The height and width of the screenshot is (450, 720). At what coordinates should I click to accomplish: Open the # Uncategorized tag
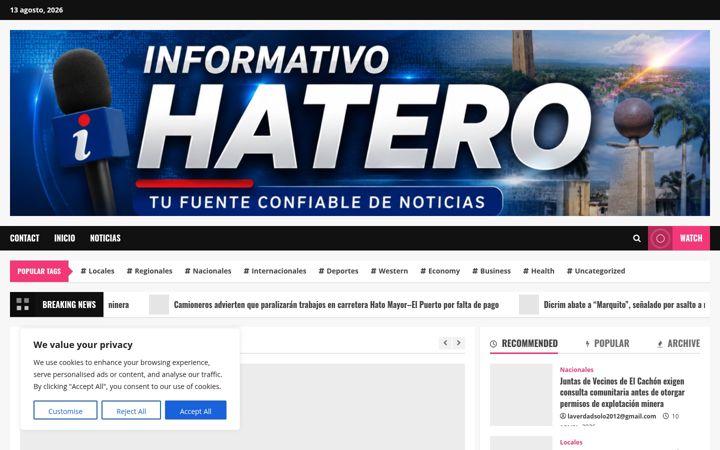[x=596, y=271]
